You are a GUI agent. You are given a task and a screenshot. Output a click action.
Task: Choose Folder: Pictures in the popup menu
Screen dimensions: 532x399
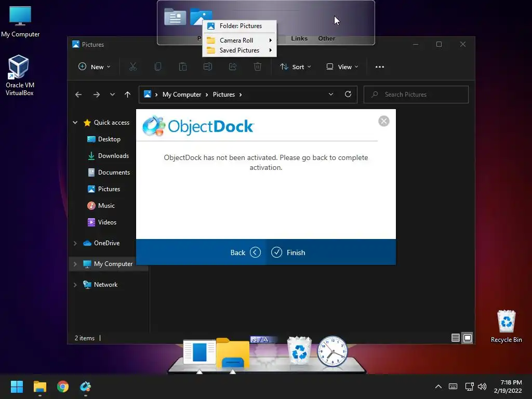[240, 26]
